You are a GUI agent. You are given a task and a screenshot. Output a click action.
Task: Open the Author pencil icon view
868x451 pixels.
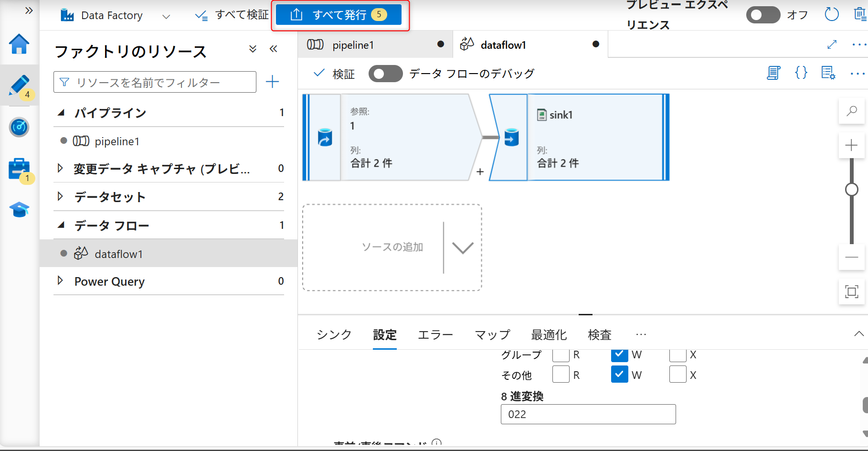click(19, 86)
